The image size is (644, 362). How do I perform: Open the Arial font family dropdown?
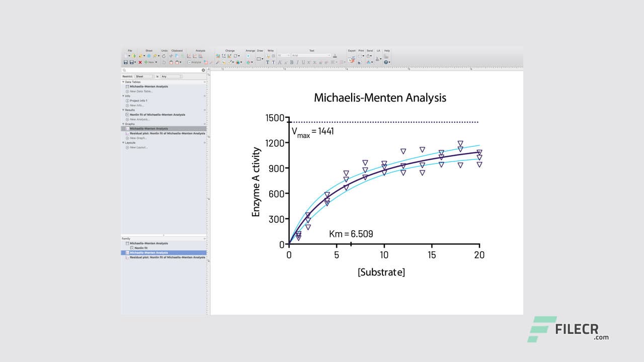pos(310,56)
